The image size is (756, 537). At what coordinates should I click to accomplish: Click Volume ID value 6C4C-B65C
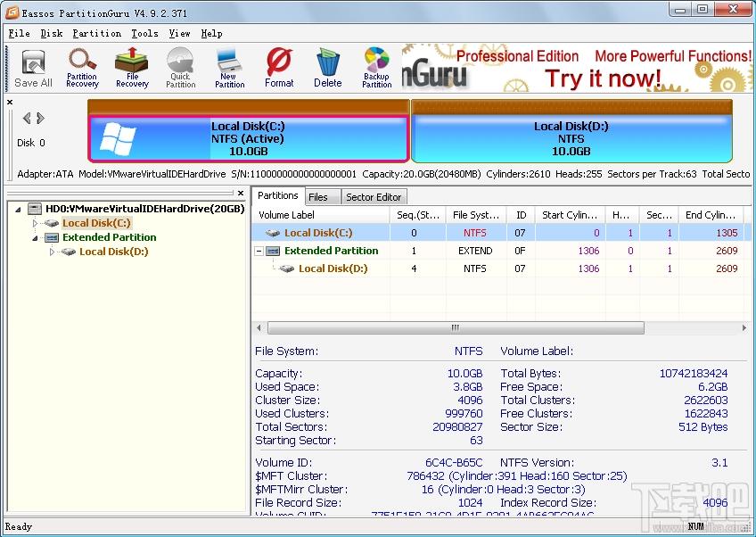pos(454,463)
